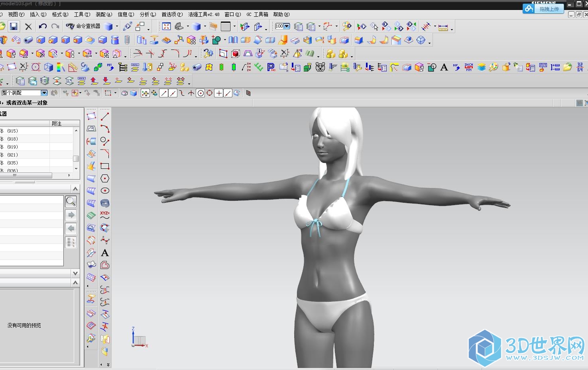Screen dimensions: 588x370
Task: Select the XYZ law curve tool
Action: coord(105,216)
